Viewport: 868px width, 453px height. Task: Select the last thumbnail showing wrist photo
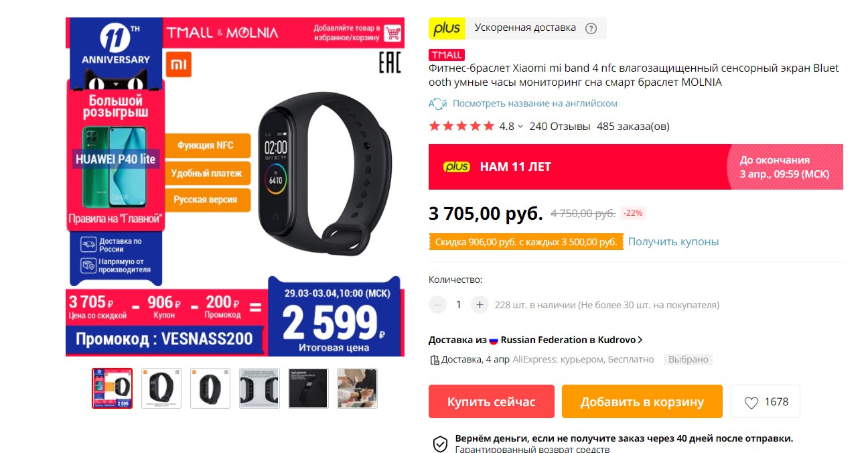click(357, 388)
